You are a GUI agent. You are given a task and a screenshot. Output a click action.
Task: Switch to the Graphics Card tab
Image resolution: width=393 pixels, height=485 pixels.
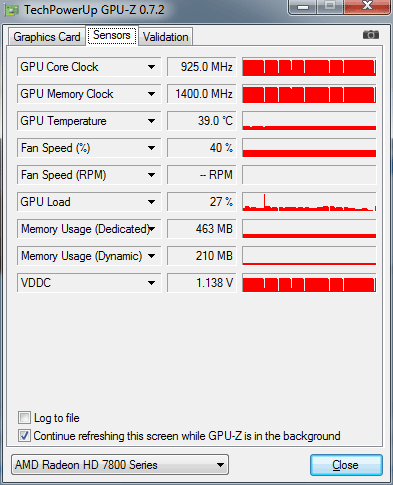pyautogui.click(x=47, y=37)
